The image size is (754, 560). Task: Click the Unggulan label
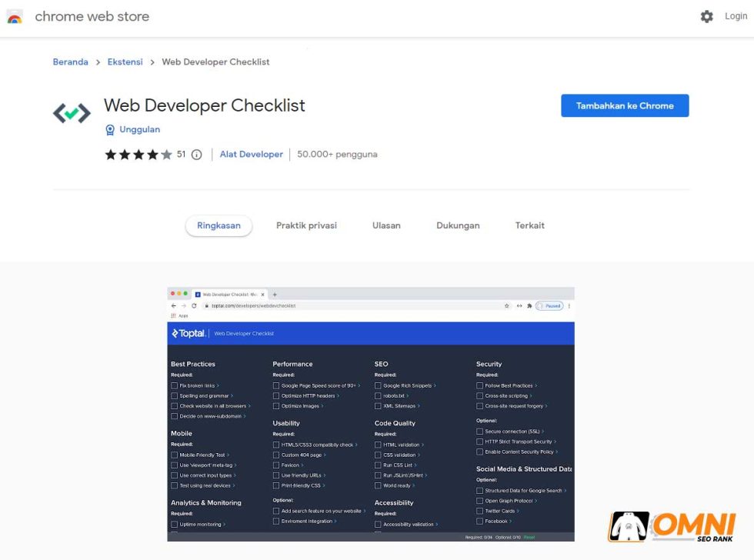(139, 129)
